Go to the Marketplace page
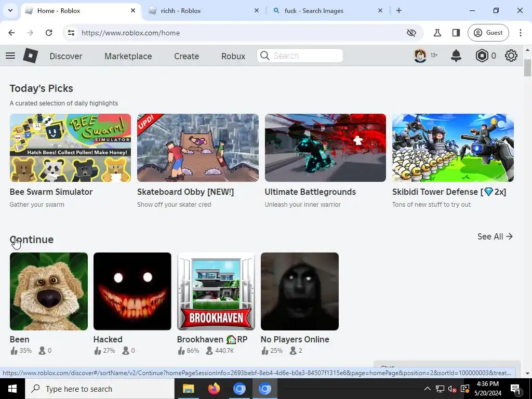The height and width of the screenshot is (399, 532). pyautogui.click(x=128, y=56)
